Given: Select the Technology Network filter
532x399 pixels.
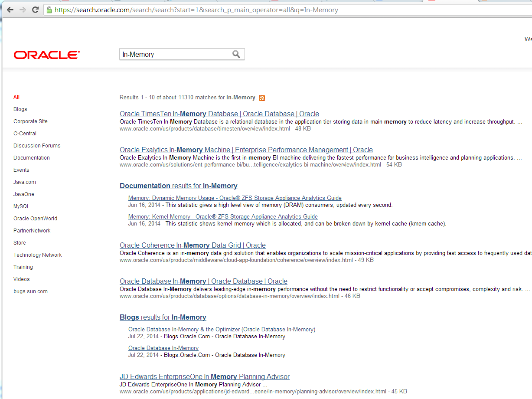Looking at the screenshot, I should pyautogui.click(x=38, y=255).
